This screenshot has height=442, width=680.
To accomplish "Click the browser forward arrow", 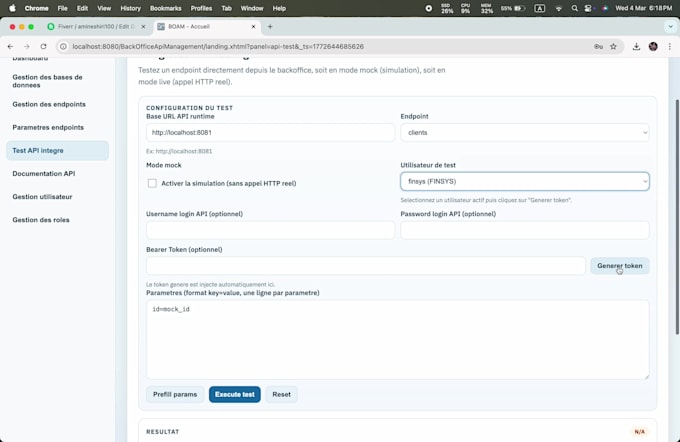I will (27, 46).
